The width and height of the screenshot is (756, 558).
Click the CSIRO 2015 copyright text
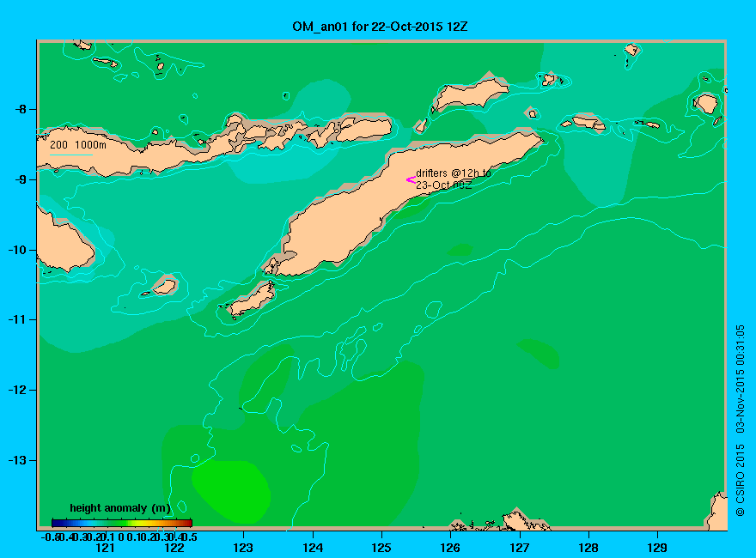tap(740, 480)
